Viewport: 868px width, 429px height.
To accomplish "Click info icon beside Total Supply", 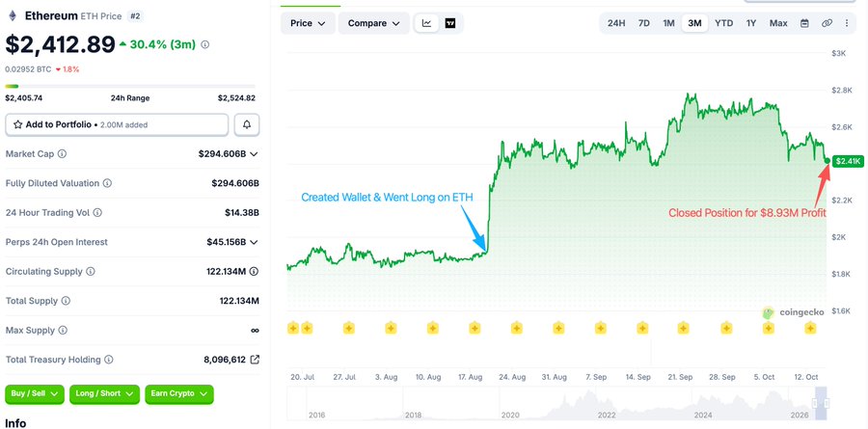I will click(66, 301).
